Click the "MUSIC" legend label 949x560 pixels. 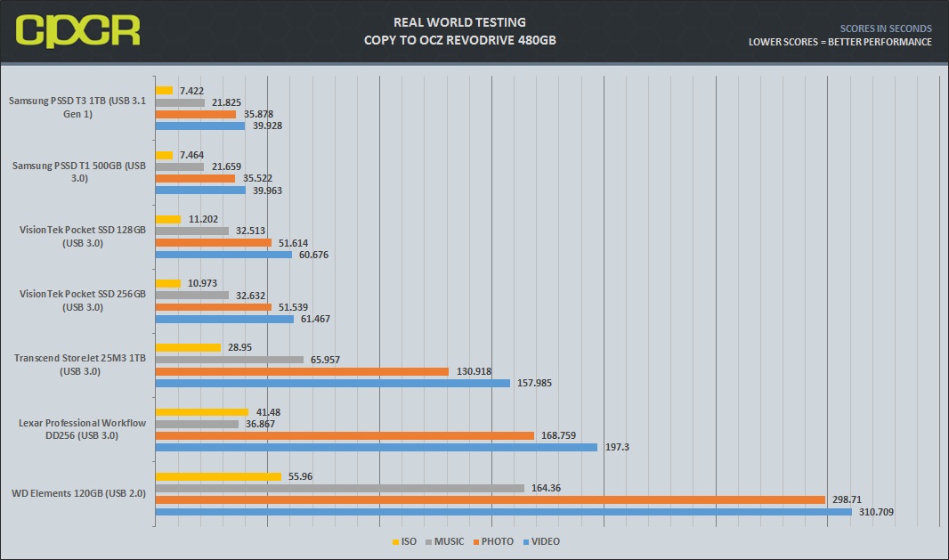coord(449,542)
